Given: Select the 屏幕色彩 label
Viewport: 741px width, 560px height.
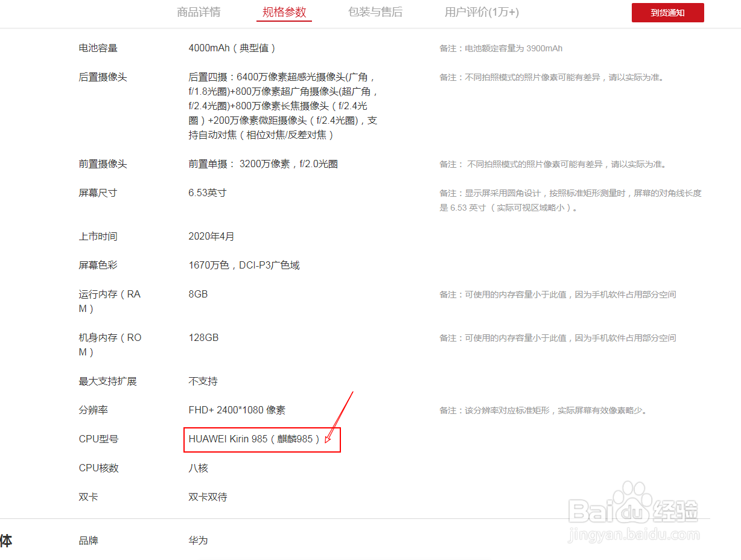Looking at the screenshot, I should click(98, 266).
